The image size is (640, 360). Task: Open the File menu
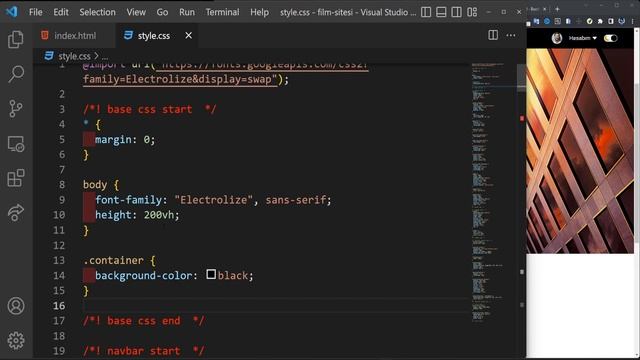pyautogui.click(x=36, y=12)
